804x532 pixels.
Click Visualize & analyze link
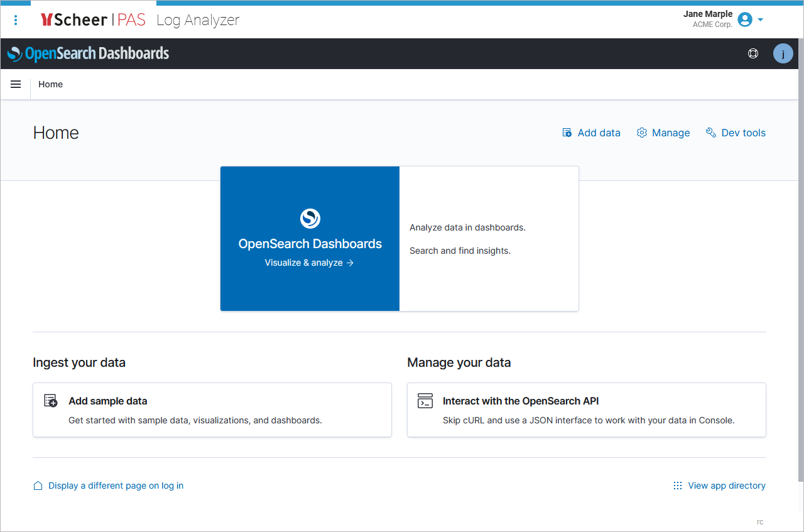[309, 263]
